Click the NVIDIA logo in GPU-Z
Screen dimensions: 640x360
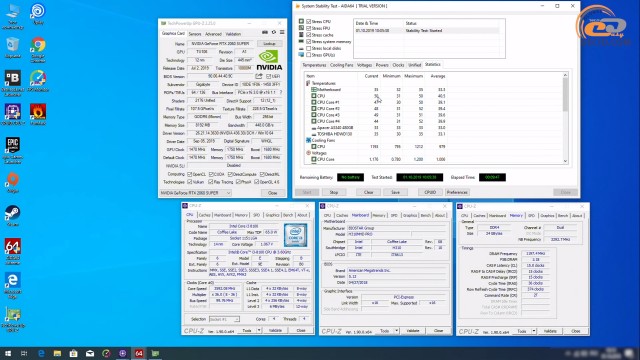(269, 60)
